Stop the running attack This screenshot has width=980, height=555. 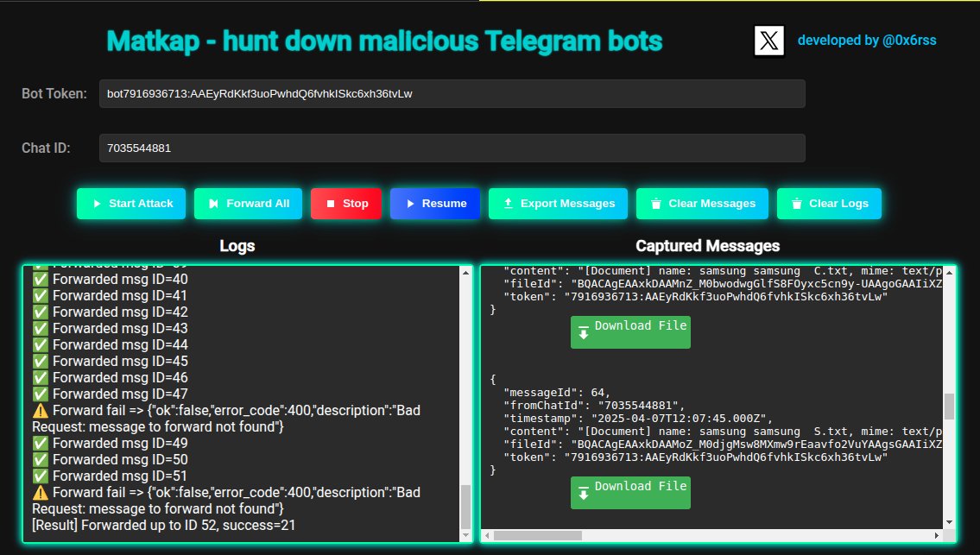[346, 204]
